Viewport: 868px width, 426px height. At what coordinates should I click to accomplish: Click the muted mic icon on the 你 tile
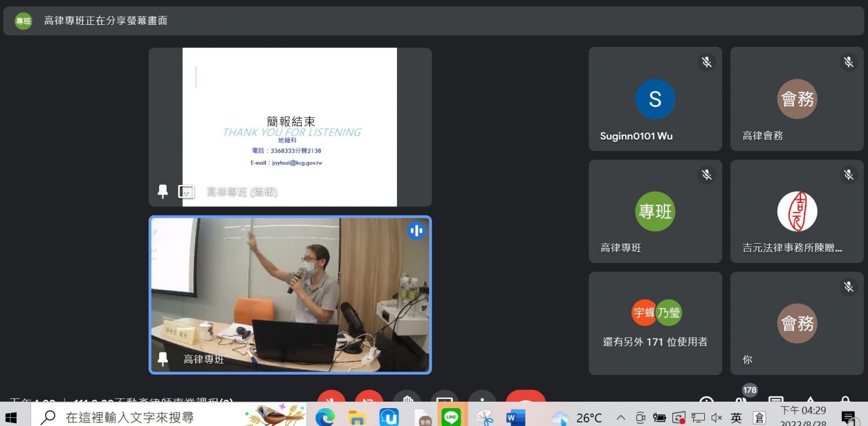pos(848,287)
